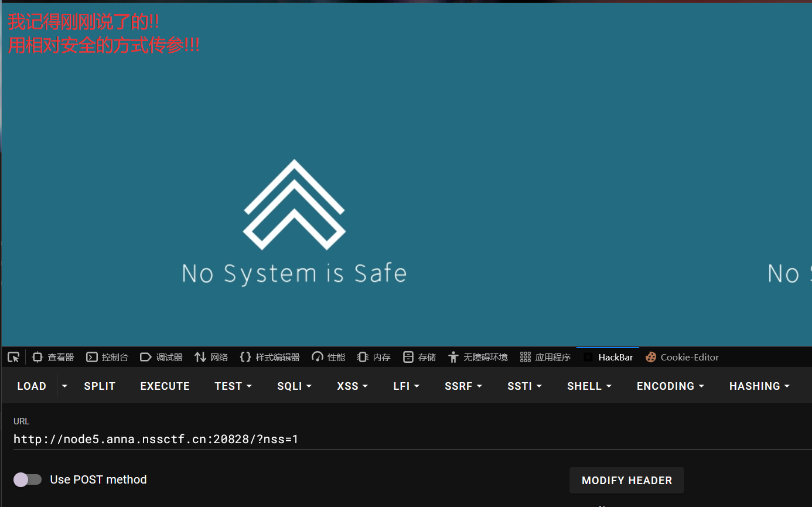The image size is (812, 507).
Task: Expand the SSTI dropdown
Action: tap(525, 386)
